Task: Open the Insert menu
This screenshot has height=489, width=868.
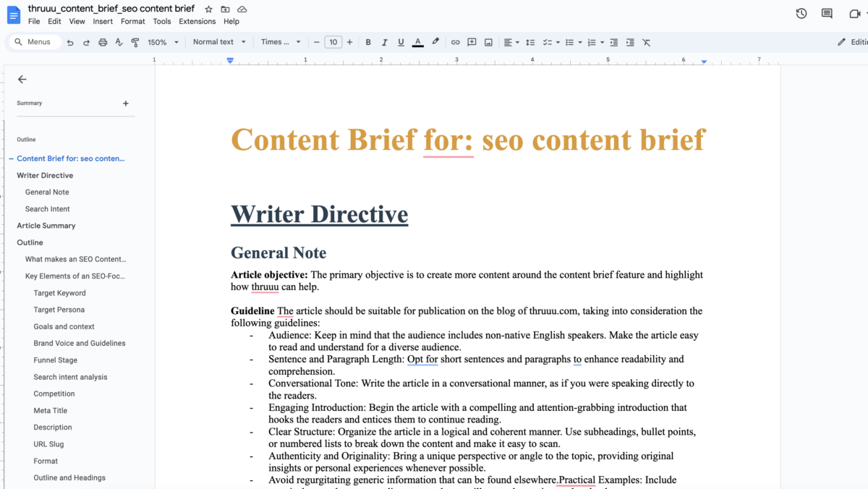Action: pyautogui.click(x=103, y=21)
